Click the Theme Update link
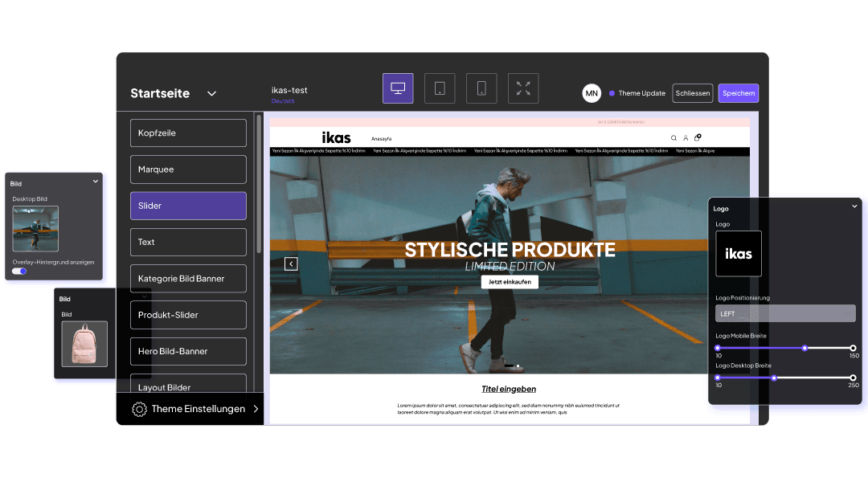This screenshot has height=482, width=868. (x=641, y=93)
